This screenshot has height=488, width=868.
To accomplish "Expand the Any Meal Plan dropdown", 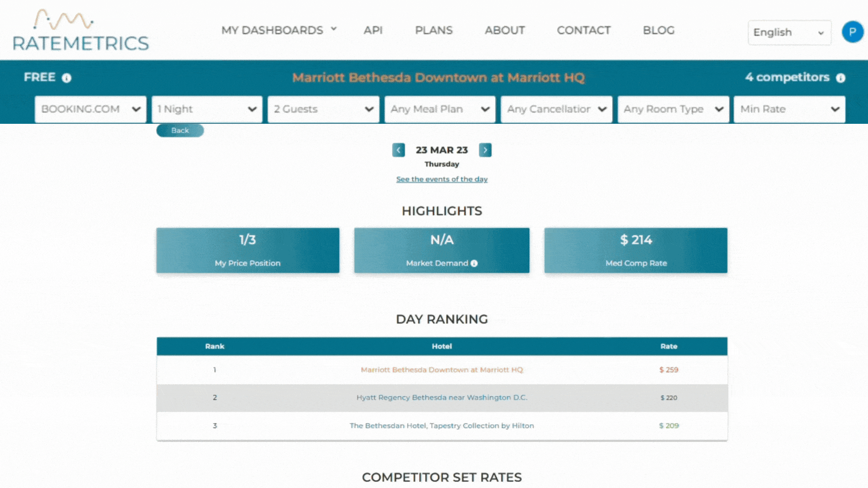I will coord(440,109).
